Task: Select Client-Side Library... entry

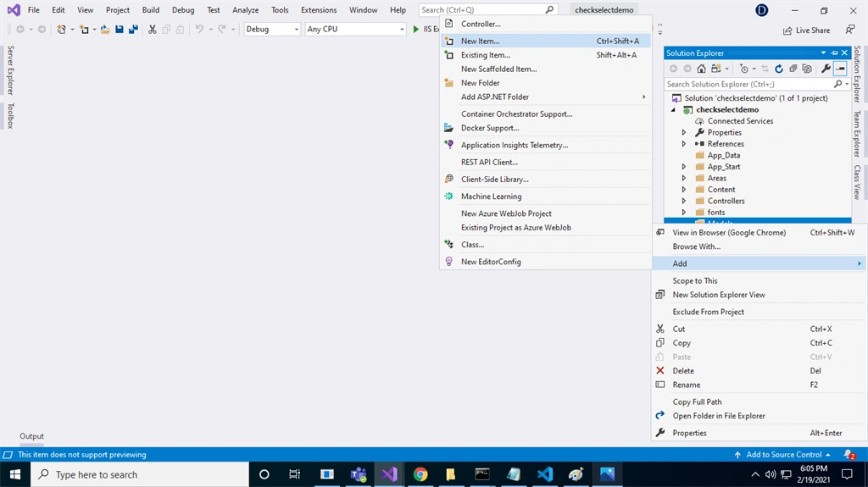Action: coord(545,180)
